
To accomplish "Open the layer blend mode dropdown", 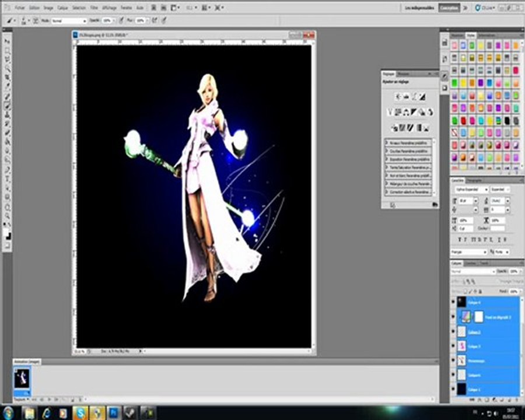I will (473, 271).
